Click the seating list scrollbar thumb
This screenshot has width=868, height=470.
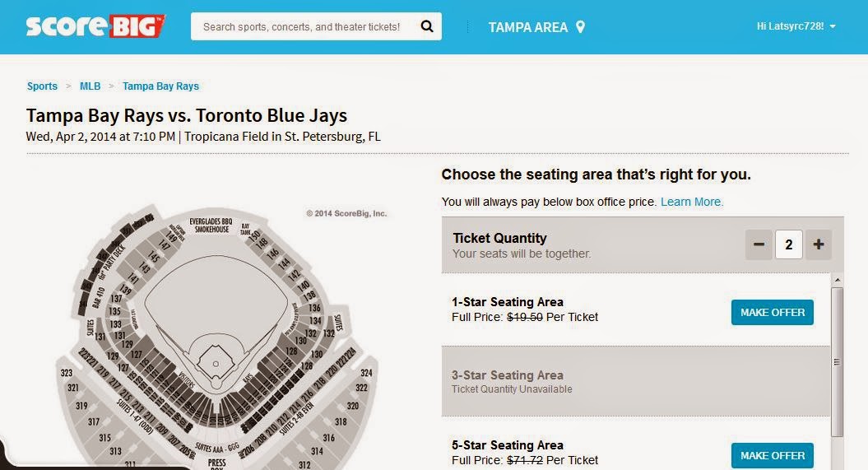pos(837,361)
